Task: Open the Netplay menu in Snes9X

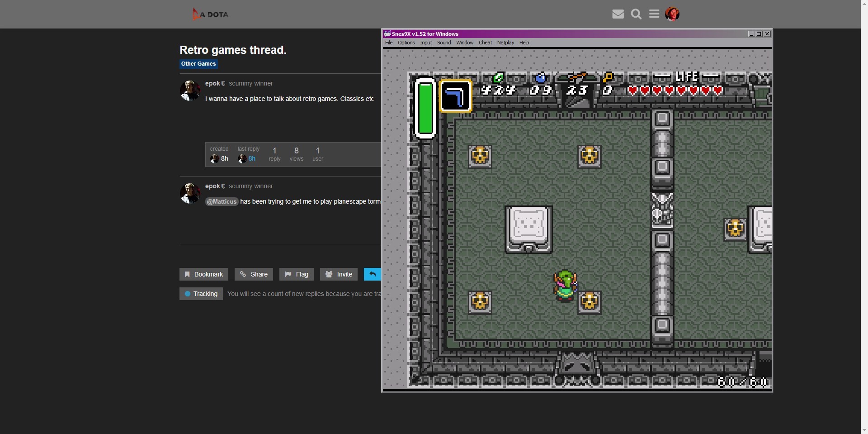Action: [505, 43]
